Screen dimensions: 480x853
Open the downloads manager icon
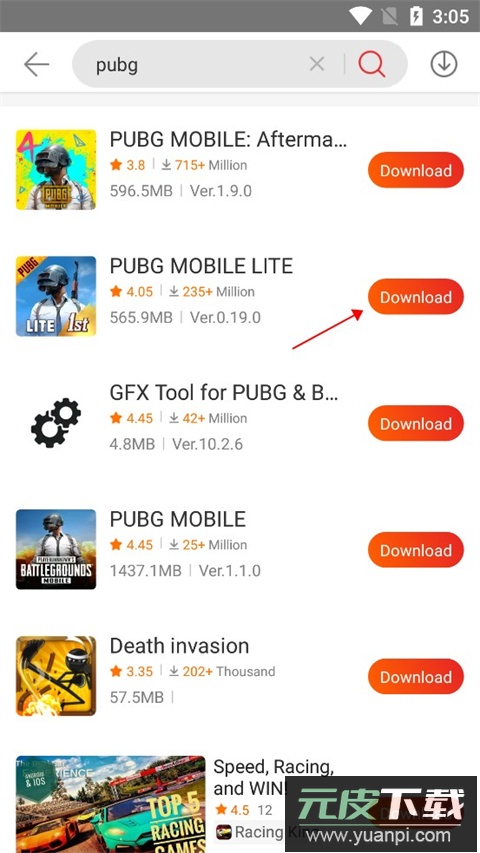(444, 64)
